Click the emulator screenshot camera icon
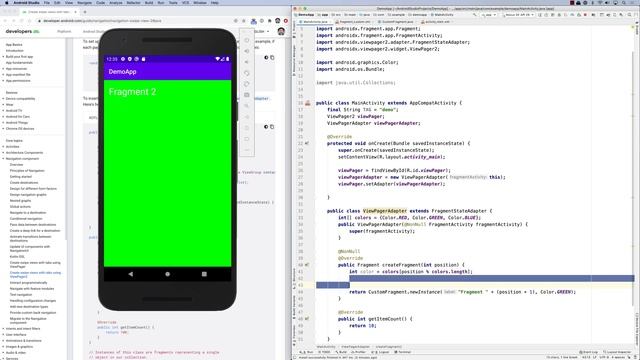This screenshot has height=360, width=640. 247,95
